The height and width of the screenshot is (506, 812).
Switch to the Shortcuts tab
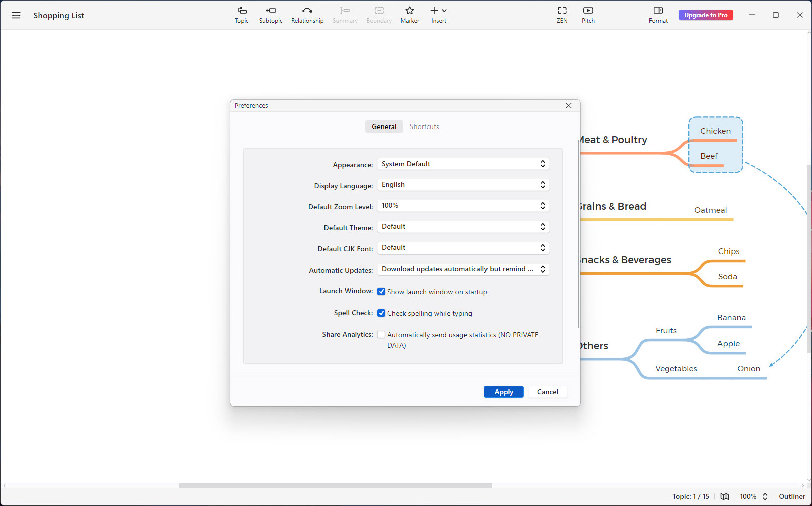[x=424, y=126]
